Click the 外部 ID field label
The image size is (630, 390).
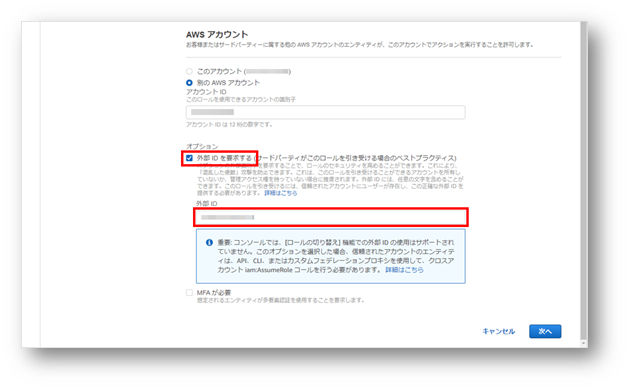coord(207,204)
